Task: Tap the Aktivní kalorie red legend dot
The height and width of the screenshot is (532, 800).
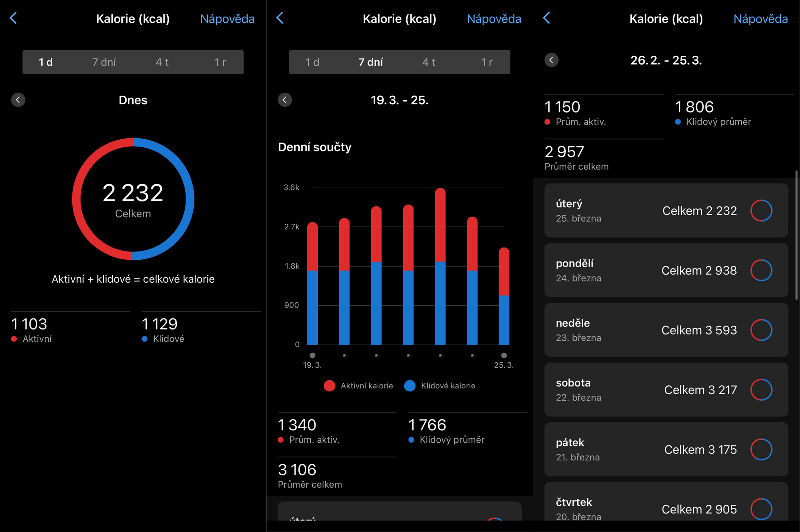Action: point(329,386)
